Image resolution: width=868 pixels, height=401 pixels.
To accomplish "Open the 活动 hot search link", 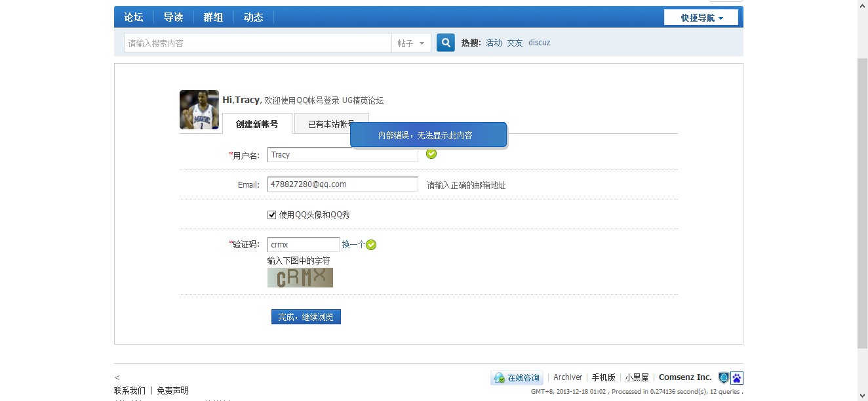I will pyautogui.click(x=494, y=43).
